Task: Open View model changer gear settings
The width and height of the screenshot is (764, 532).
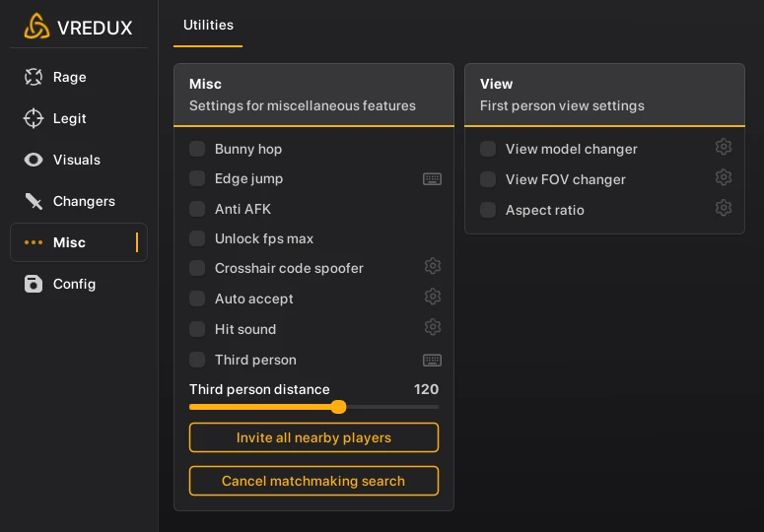Action: [x=724, y=148]
